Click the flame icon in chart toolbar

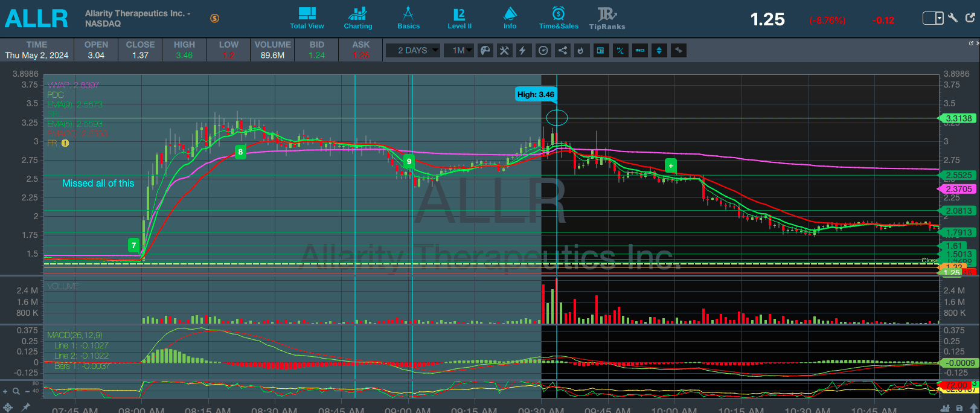(581, 51)
